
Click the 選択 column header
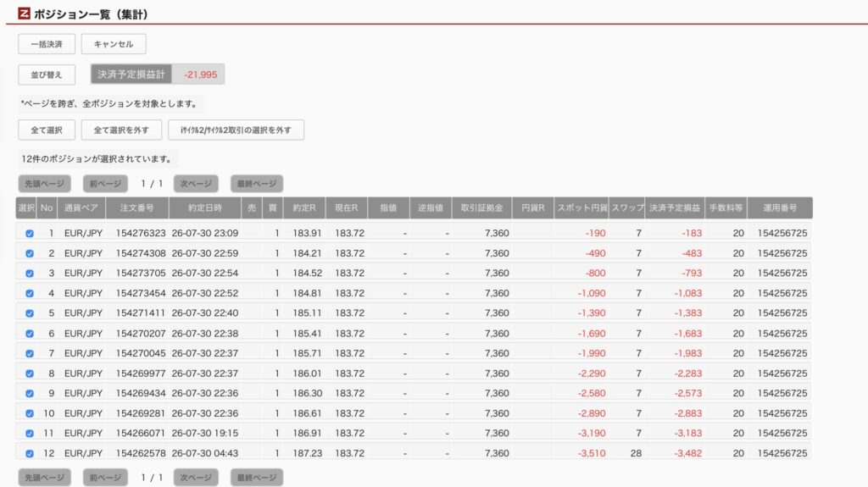(x=26, y=208)
